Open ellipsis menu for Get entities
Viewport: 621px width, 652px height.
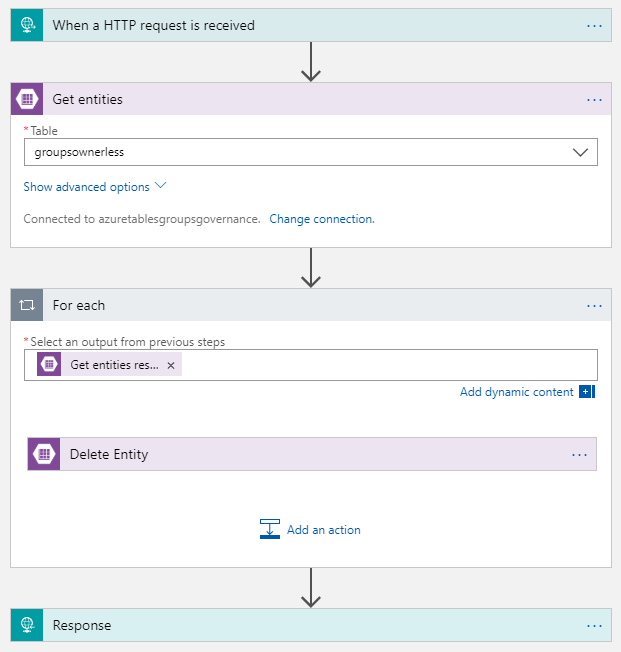tap(594, 100)
